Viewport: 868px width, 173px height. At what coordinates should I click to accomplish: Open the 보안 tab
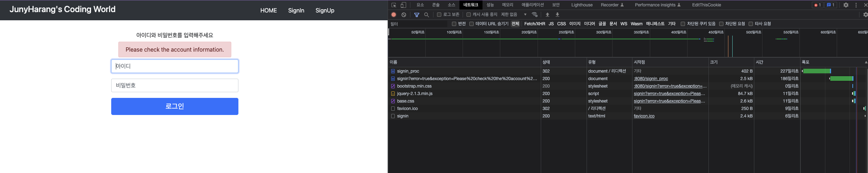(556, 5)
